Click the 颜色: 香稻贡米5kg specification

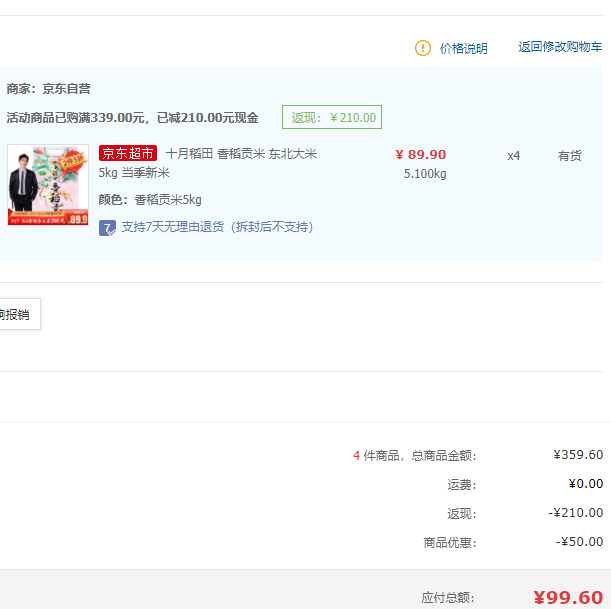pyautogui.click(x=150, y=200)
